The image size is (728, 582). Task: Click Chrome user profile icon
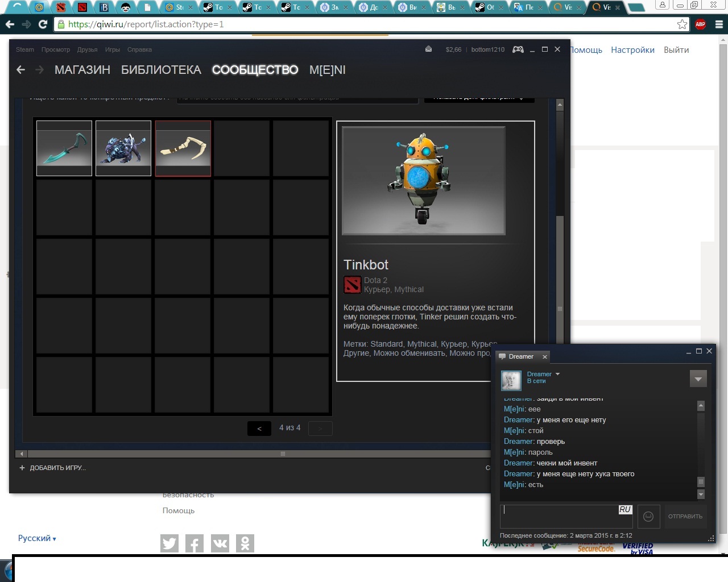pyautogui.click(x=662, y=5)
